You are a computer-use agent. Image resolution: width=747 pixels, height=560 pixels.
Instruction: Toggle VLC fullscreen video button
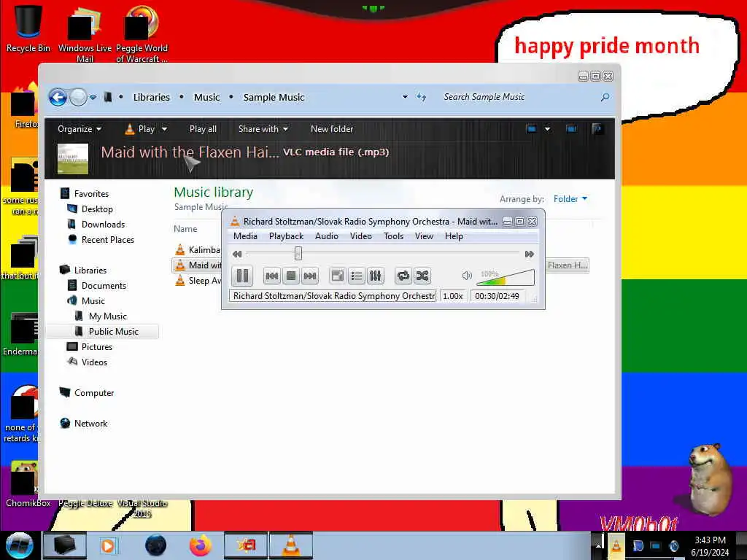click(338, 276)
